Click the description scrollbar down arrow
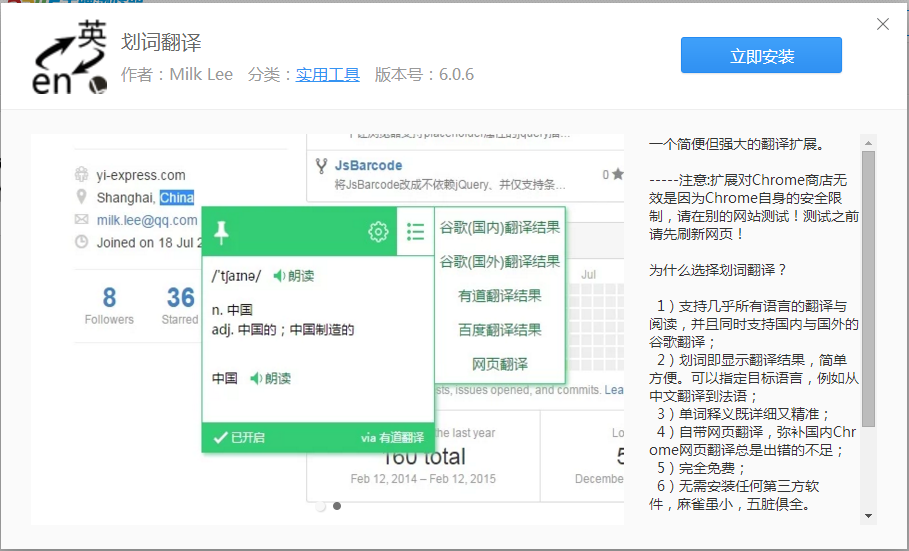Viewport: 909px width, 551px height. [x=868, y=516]
